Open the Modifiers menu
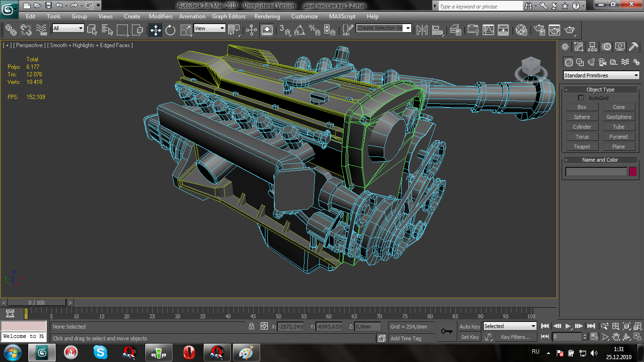Viewport: 644px width, 362px height. [x=160, y=16]
